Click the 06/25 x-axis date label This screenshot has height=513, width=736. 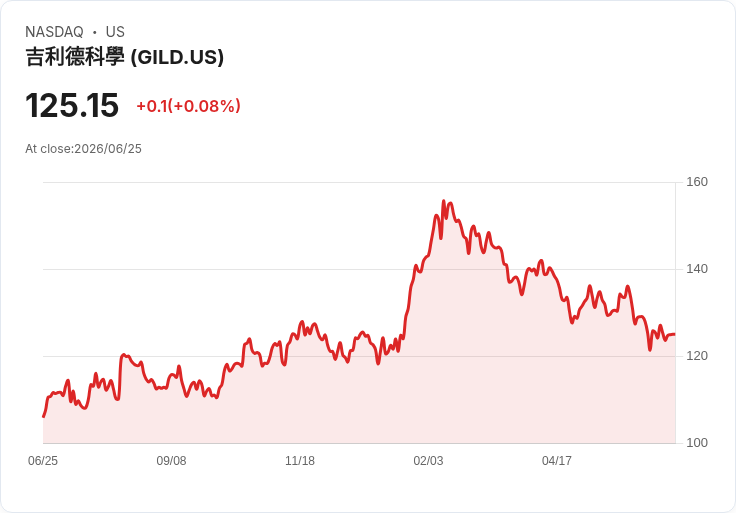click(x=43, y=460)
